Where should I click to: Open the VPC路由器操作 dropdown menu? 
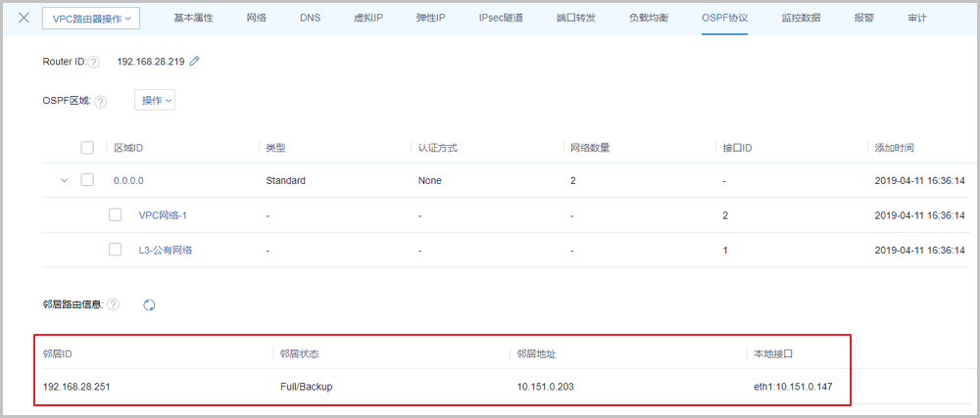(x=91, y=19)
